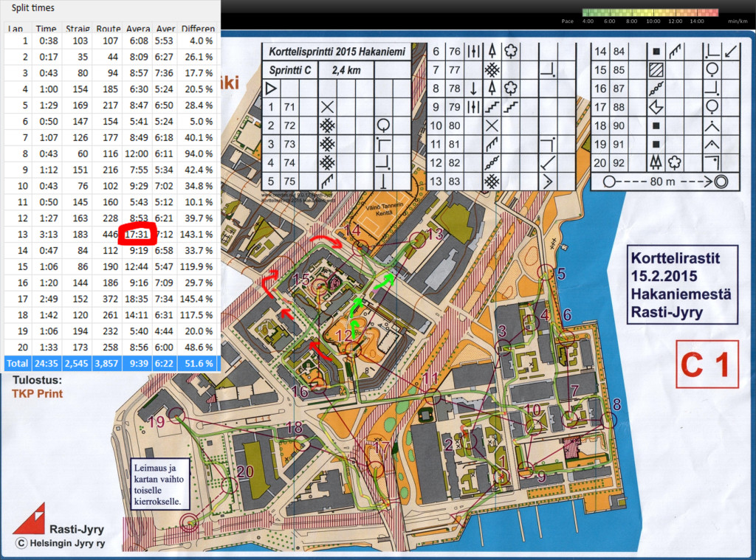Click lap 10 average pace "9:29"
Viewport: 756px width, 560px height.
click(x=138, y=186)
